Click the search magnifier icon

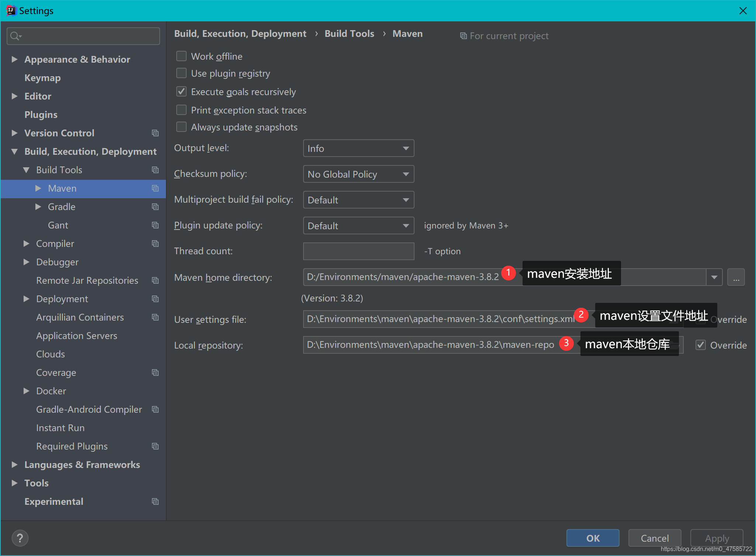(16, 36)
